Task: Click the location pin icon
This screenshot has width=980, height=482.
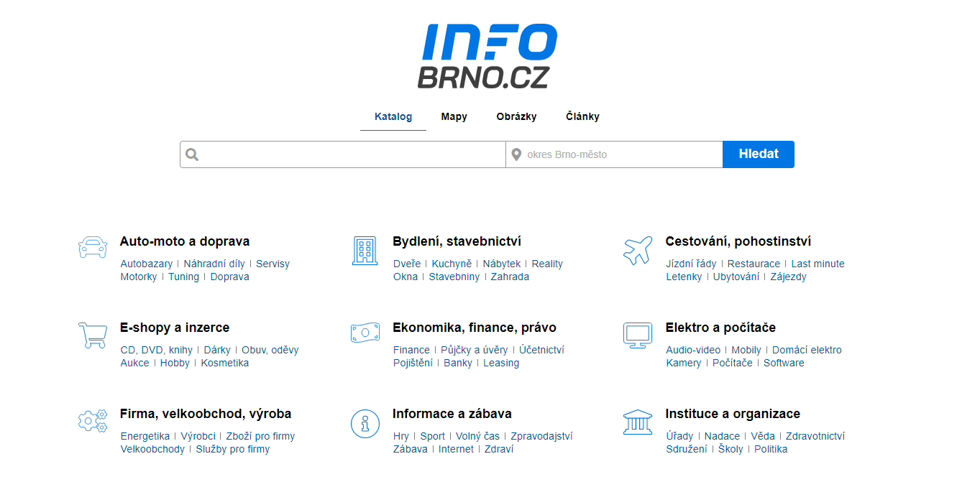Action: click(x=516, y=154)
